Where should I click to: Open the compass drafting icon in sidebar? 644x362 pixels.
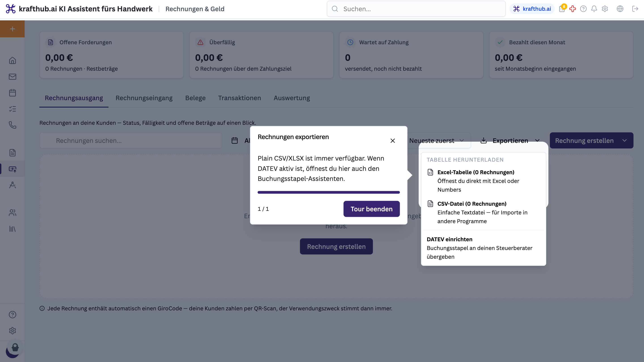[12, 185]
